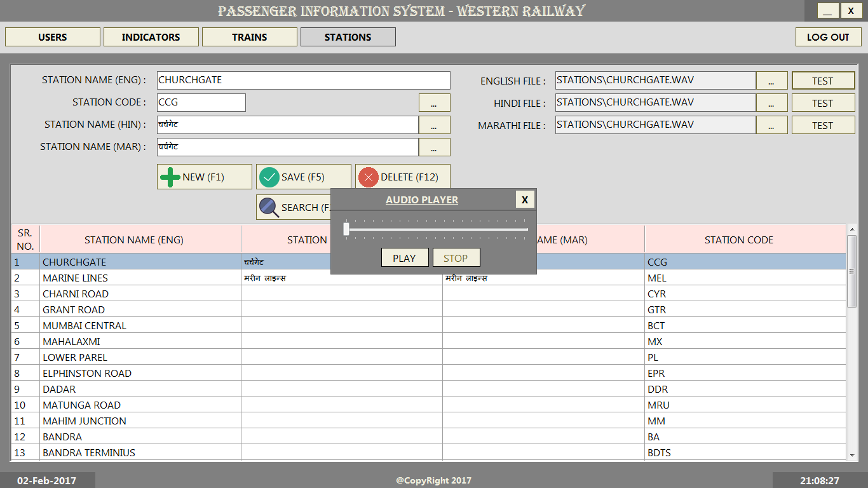Select the STATIONS tab
Viewport: 868px width, 488px height.
[x=348, y=37]
